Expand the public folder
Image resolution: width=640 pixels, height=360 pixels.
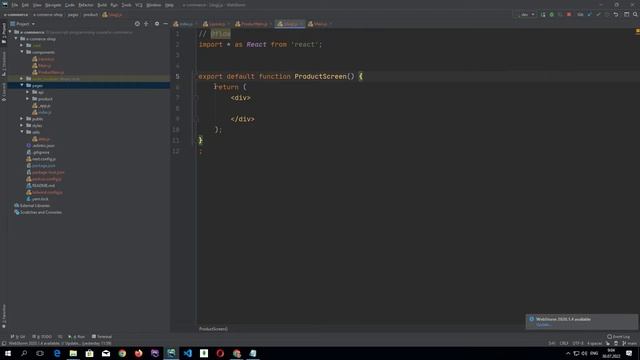tap(22, 119)
